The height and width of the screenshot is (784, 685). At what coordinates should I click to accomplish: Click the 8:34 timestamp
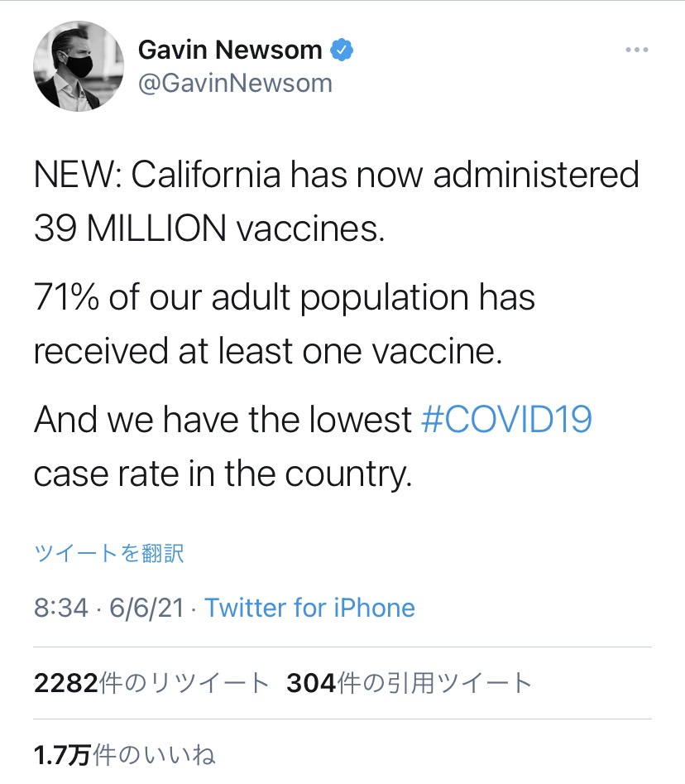[x=60, y=608]
